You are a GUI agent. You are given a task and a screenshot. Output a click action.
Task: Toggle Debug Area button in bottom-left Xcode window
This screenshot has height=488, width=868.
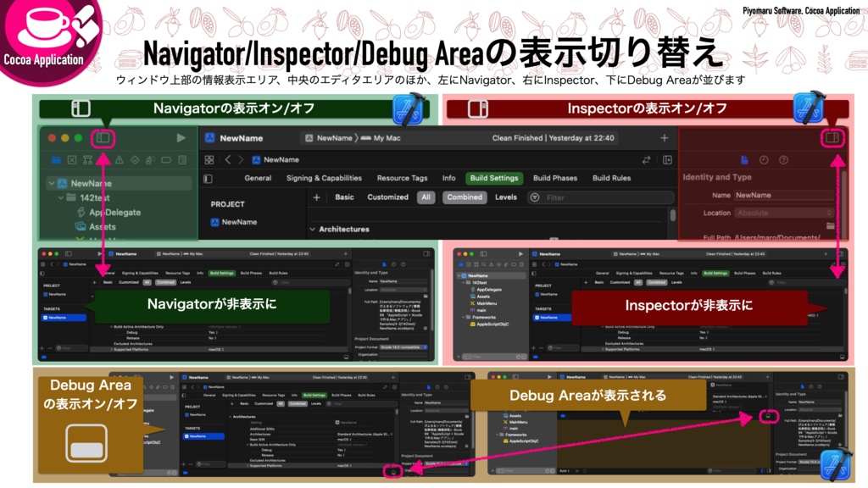click(x=393, y=472)
